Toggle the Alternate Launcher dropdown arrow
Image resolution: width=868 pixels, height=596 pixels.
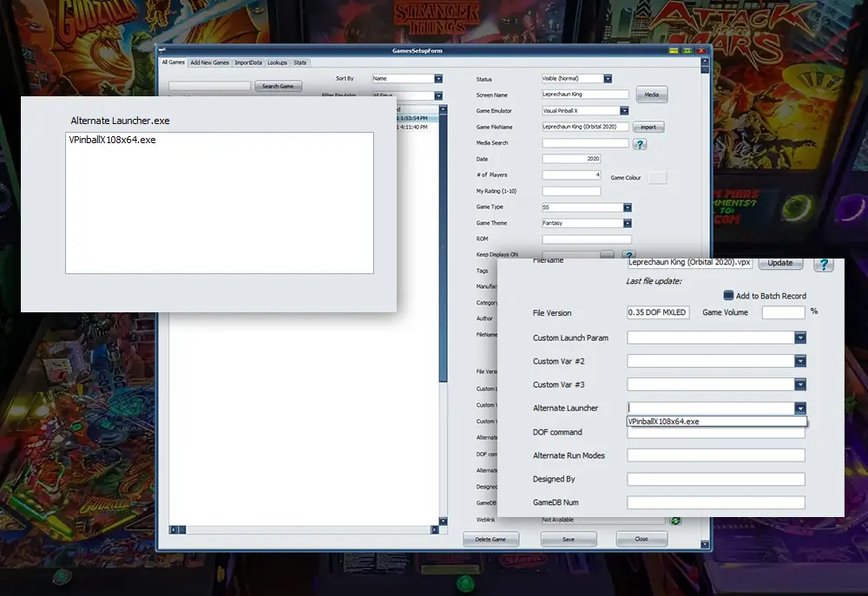800,408
